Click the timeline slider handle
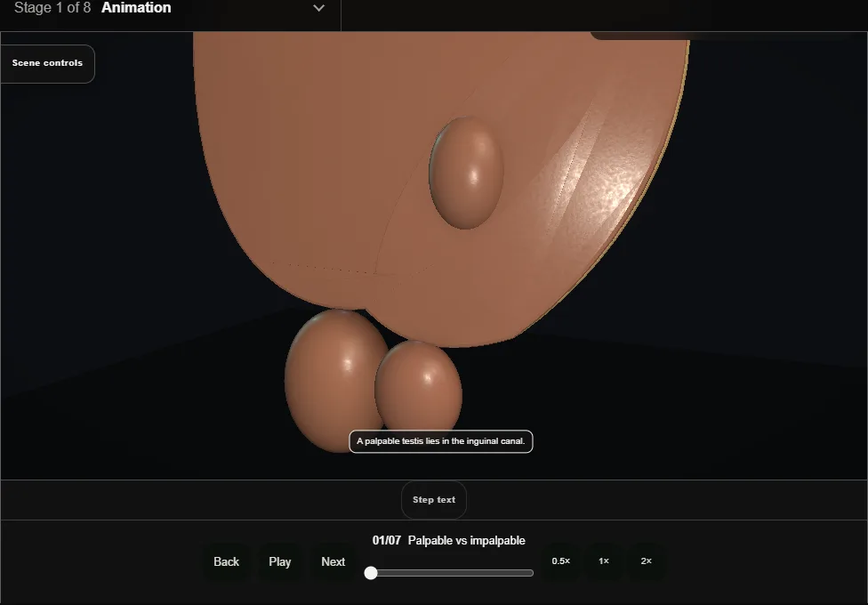This screenshot has height=605, width=868. pos(371,573)
